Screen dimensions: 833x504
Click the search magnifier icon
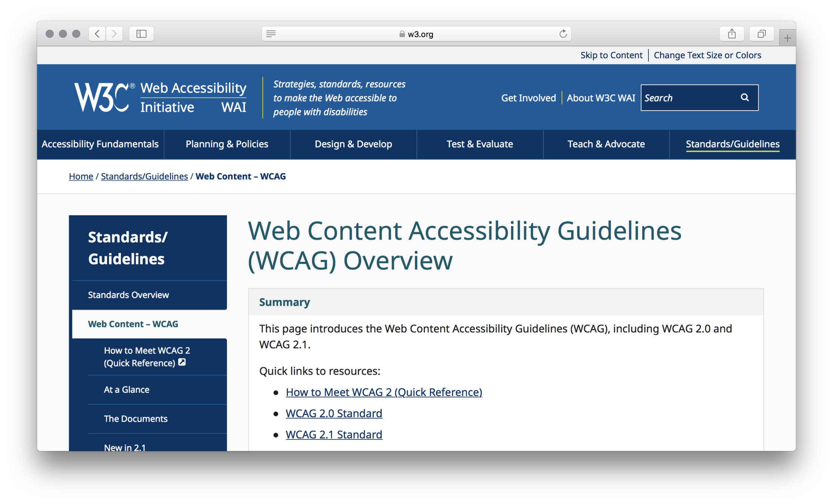[x=744, y=97]
